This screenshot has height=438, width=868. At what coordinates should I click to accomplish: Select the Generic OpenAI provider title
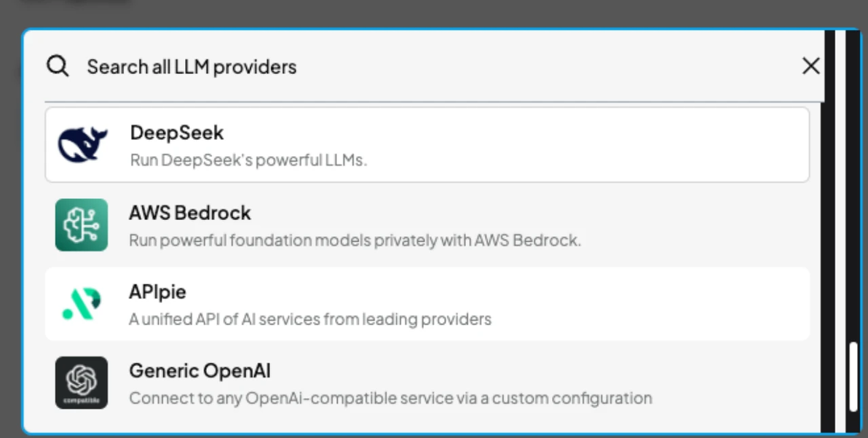click(200, 371)
